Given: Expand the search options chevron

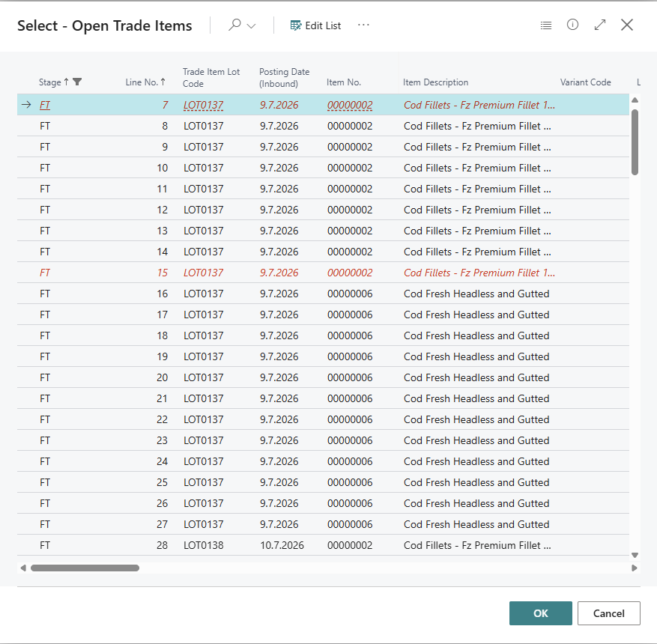Looking at the screenshot, I should click(252, 26).
